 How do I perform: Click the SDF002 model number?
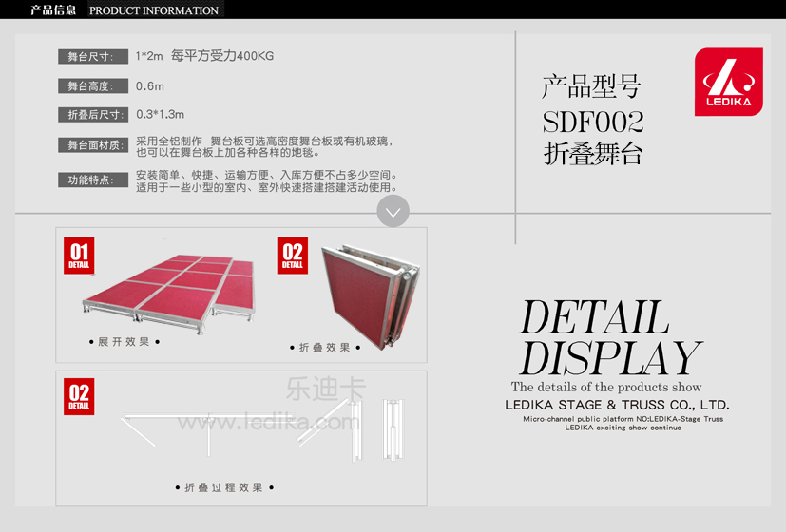click(x=593, y=122)
